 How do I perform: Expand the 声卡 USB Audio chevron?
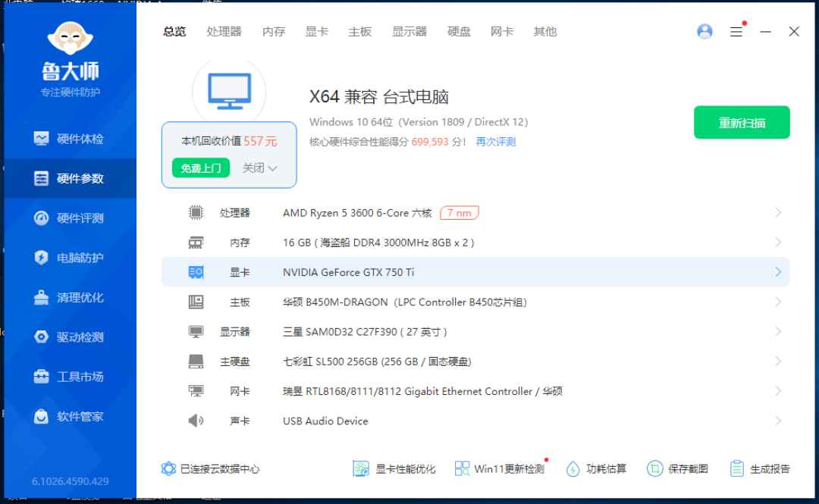click(x=778, y=421)
